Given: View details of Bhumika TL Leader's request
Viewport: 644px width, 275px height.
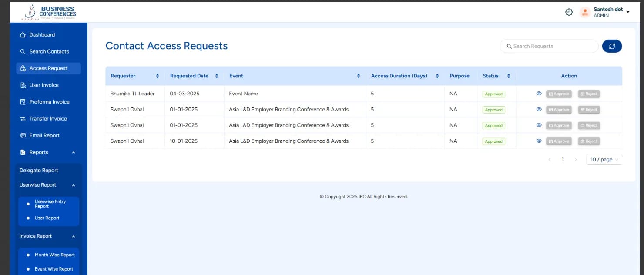Looking at the screenshot, I should point(539,93).
